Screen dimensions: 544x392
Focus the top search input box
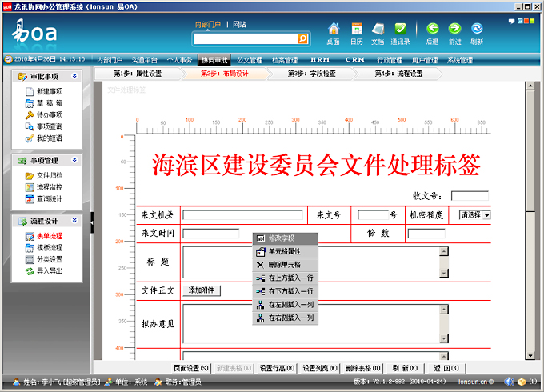246,39
